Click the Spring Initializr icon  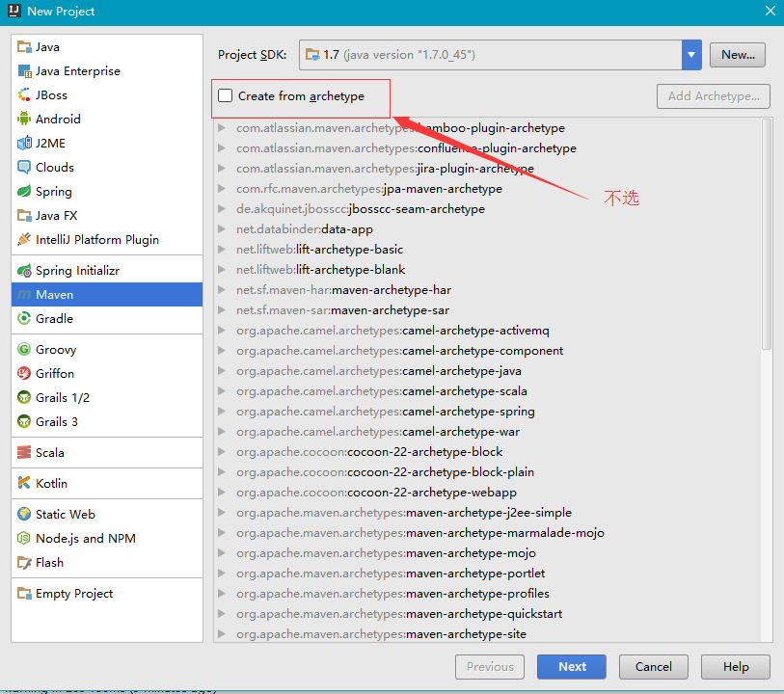(x=24, y=270)
